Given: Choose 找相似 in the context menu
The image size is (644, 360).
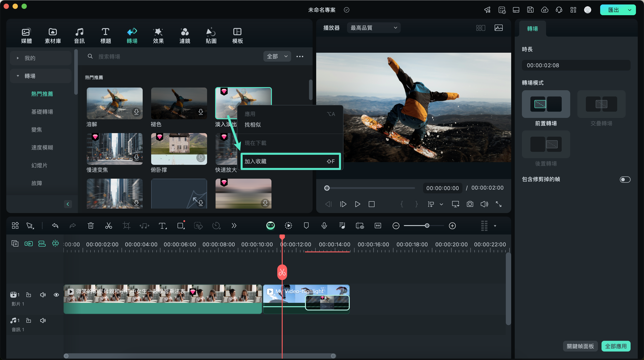Looking at the screenshot, I should 252,125.
